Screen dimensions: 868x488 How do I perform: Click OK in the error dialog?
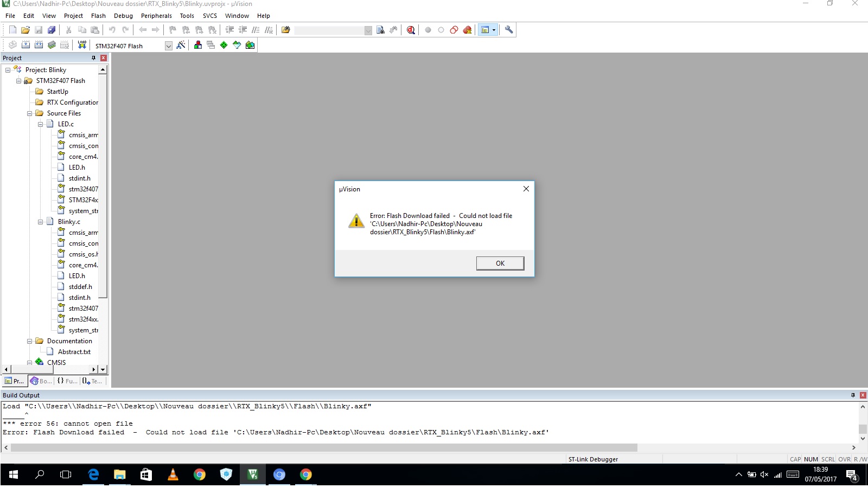coord(500,263)
